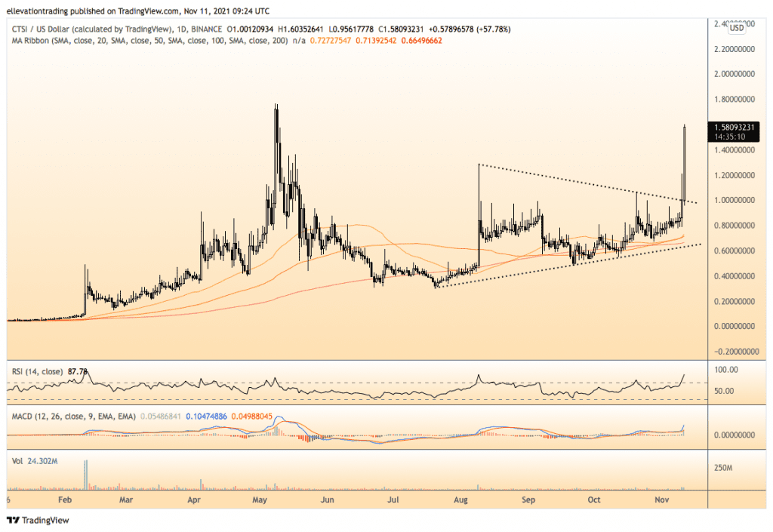Click the Low value L0.95617778

point(351,29)
